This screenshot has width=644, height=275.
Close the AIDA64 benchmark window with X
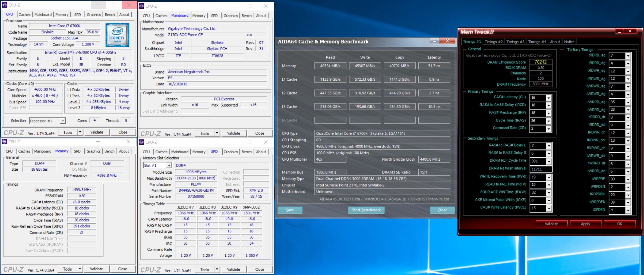tap(447, 41)
